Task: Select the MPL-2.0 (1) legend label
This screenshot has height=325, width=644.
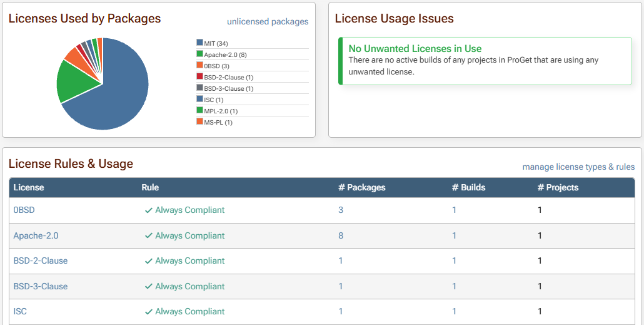Action: [x=221, y=111]
